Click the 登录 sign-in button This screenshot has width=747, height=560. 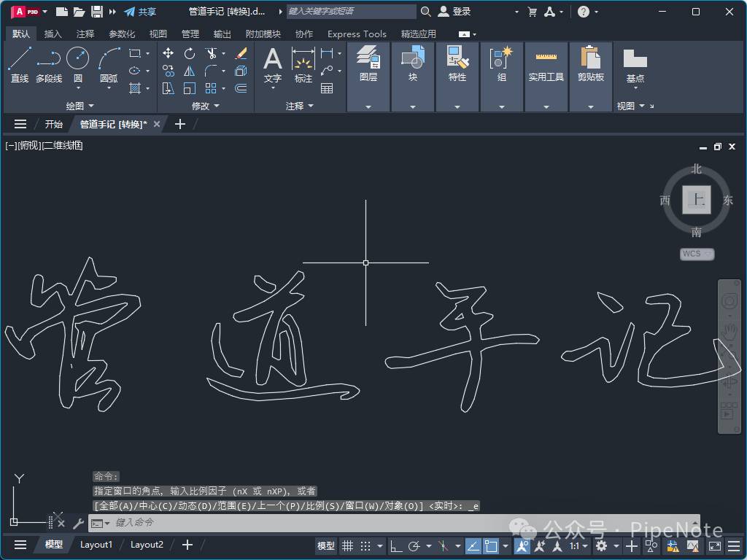pos(454,12)
